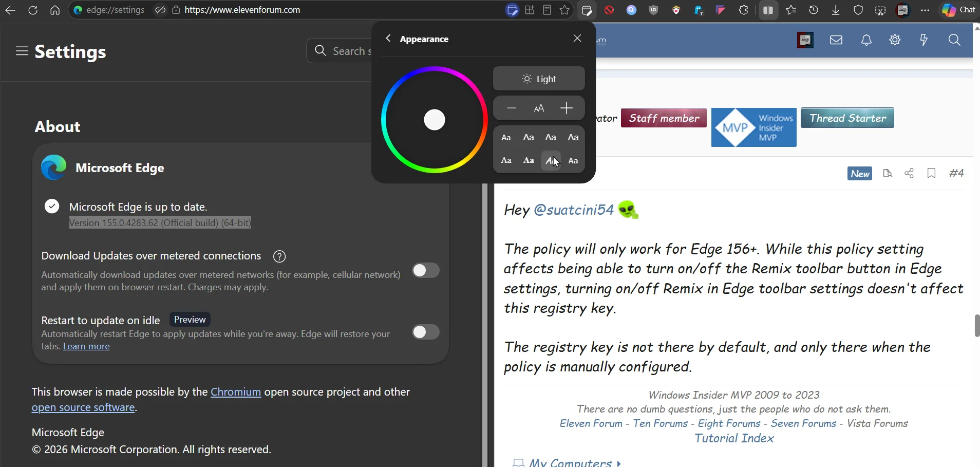Open the Eight Forums signature link
The image size is (980, 467).
coord(729,423)
